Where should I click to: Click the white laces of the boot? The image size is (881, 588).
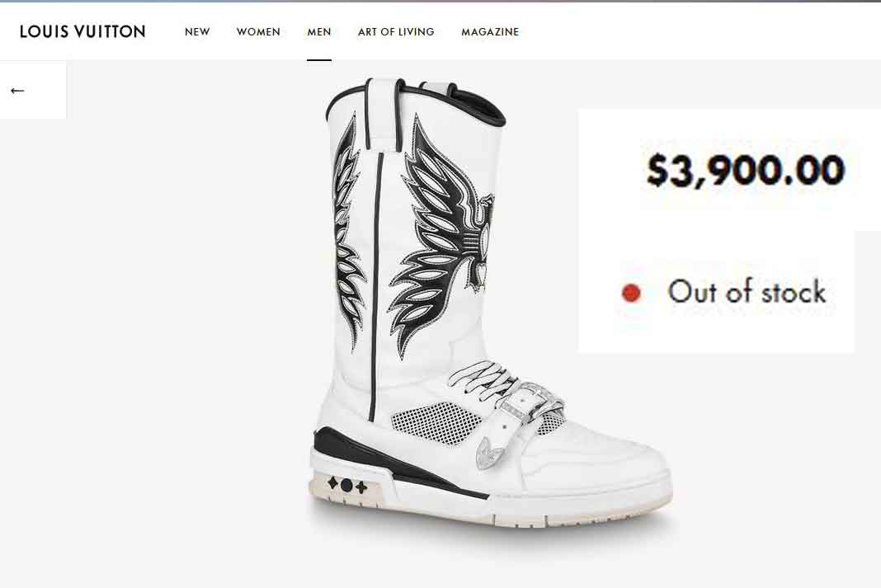[x=483, y=381]
